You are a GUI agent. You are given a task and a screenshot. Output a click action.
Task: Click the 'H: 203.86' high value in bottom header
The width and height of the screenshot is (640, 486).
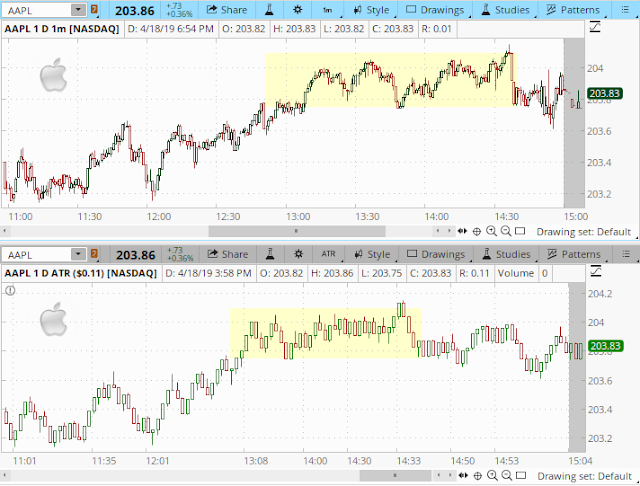pyautogui.click(x=332, y=273)
